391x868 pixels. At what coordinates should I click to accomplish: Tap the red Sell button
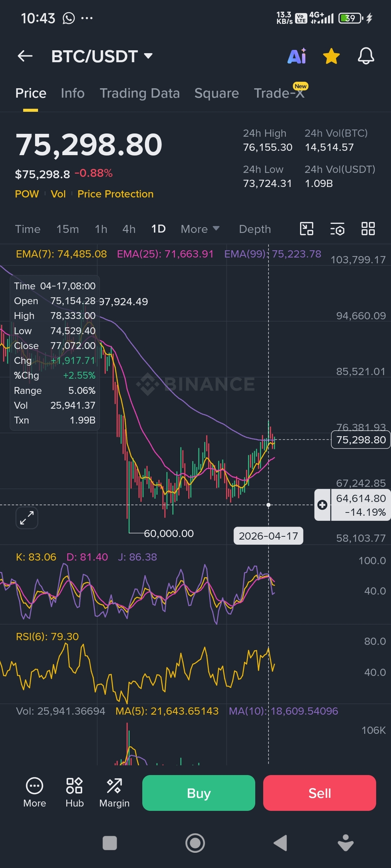320,793
